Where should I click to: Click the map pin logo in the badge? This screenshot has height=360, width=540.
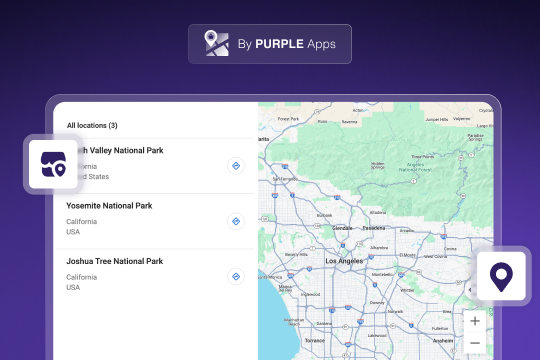tap(217, 43)
